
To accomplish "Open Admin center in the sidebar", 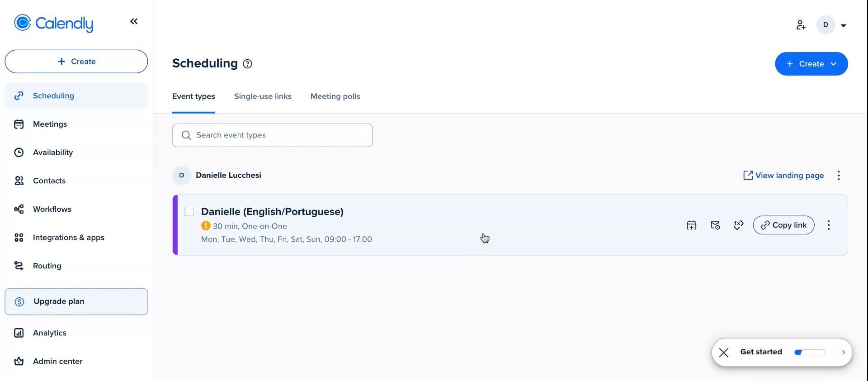I will [76, 361].
